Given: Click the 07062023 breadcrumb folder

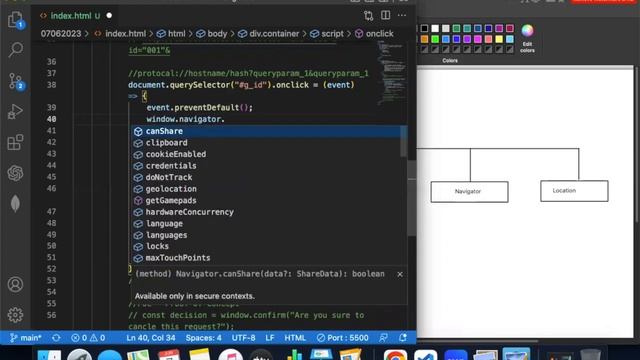Looking at the screenshot, I should click(61, 34).
